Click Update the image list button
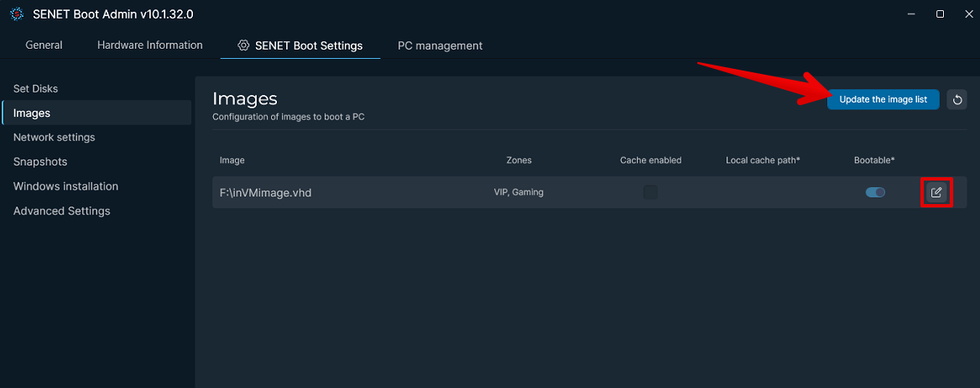Image resolution: width=980 pixels, height=388 pixels. click(x=884, y=99)
